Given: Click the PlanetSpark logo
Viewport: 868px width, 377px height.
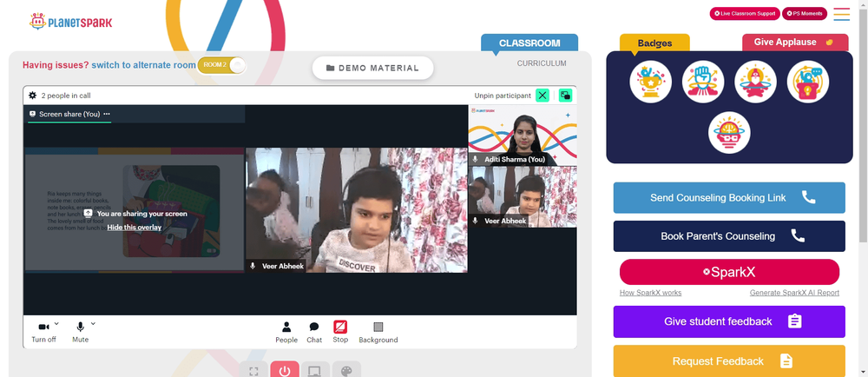Looking at the screenshot, I should point(71,22).
